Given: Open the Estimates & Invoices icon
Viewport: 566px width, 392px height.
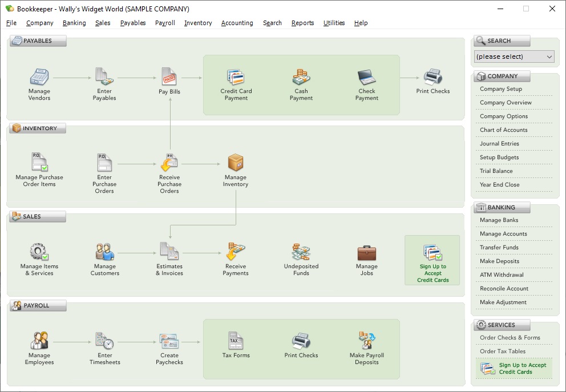Looking at the screenshot, I should 169,252.
